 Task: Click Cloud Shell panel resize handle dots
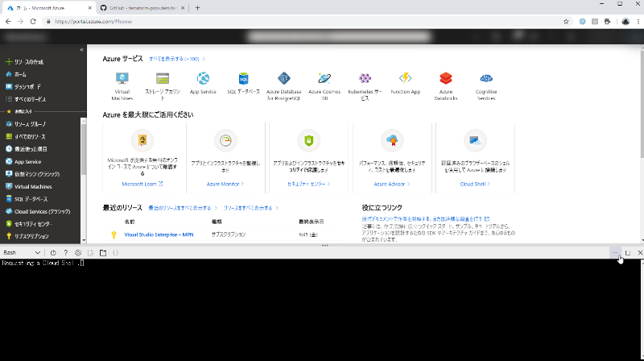(325, 246)
